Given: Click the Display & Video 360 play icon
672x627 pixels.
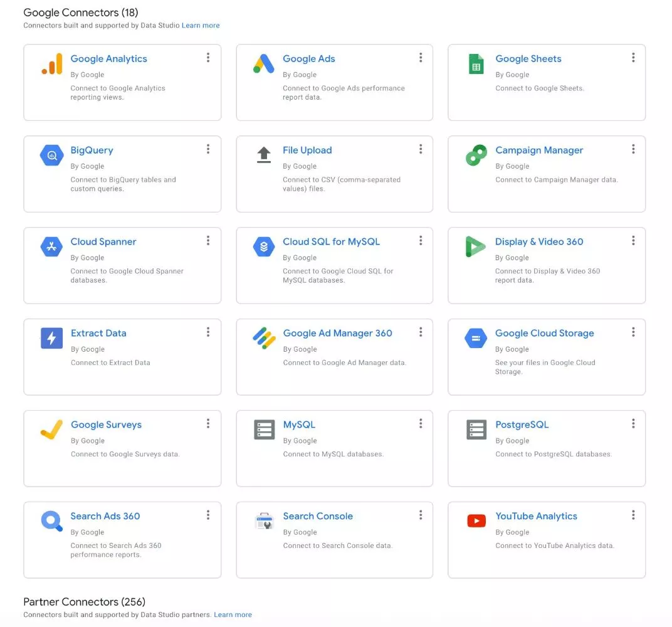Looking at the screenshot, I should 475,246.
